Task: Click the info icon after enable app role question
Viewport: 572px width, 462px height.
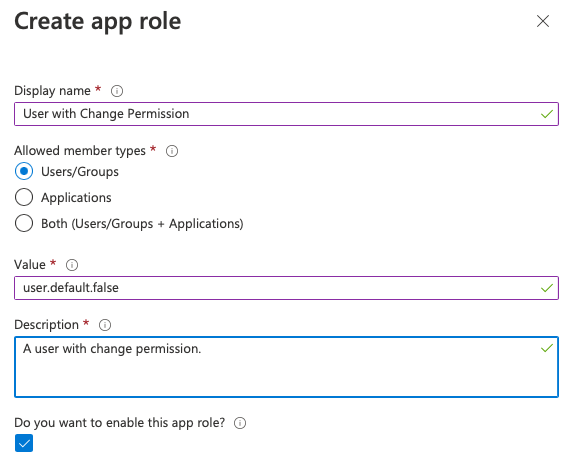Action: pos(240,423)
